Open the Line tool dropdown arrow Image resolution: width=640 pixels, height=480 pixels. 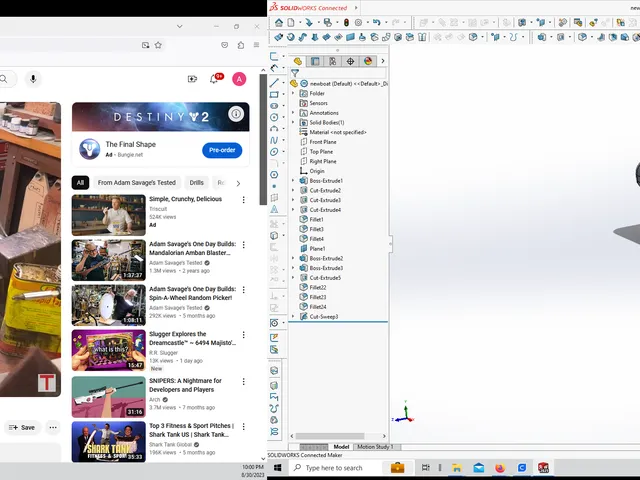click(x=283, y=83)
